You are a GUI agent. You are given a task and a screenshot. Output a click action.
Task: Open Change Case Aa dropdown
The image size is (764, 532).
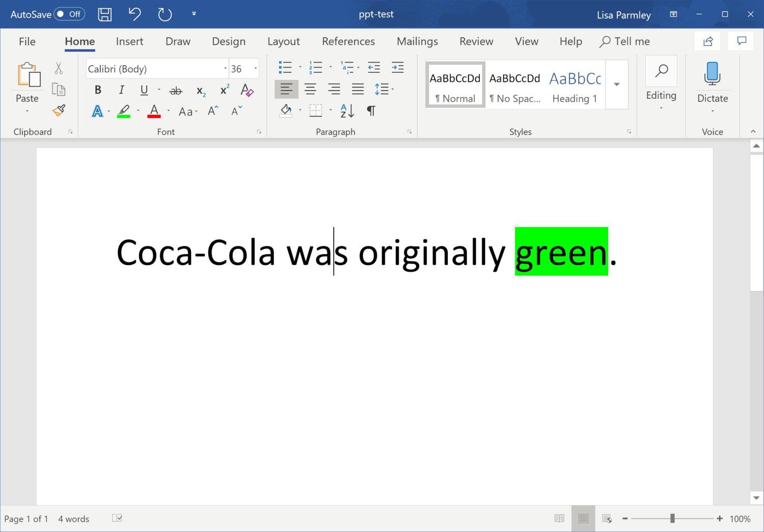pyautogui.click(x=188, y=111)
